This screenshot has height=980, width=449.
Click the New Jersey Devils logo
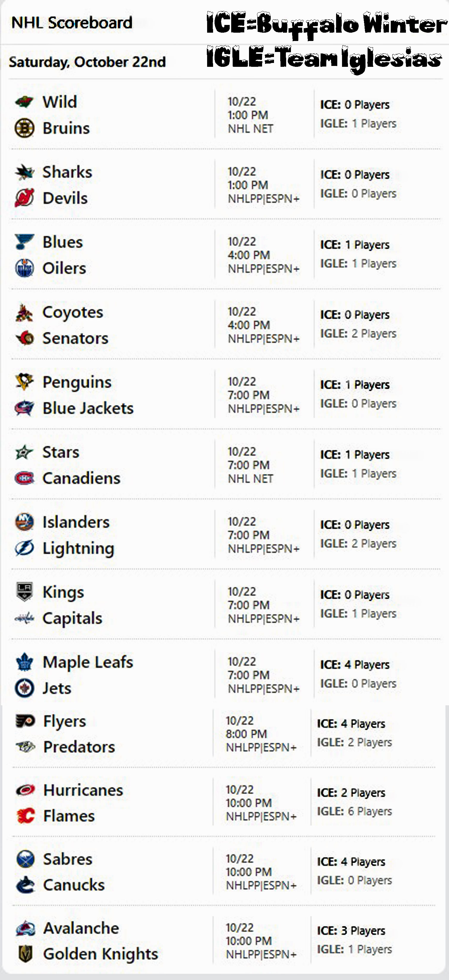click(24, 198)
